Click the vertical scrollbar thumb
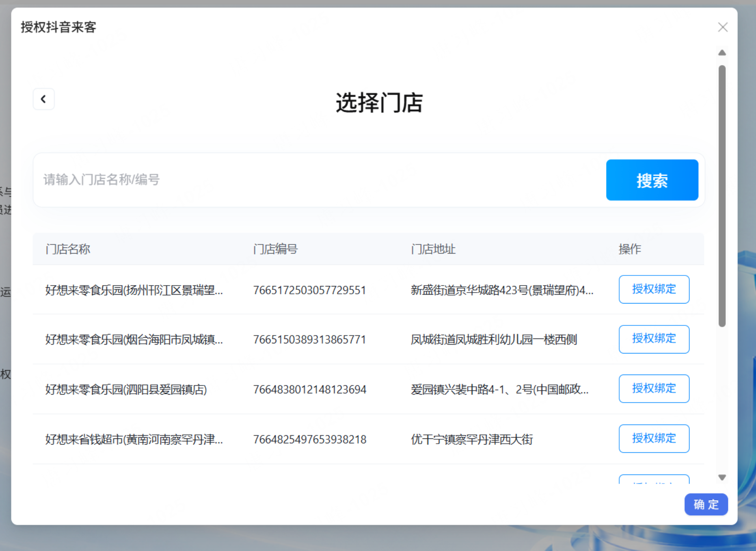 (722, 196)
